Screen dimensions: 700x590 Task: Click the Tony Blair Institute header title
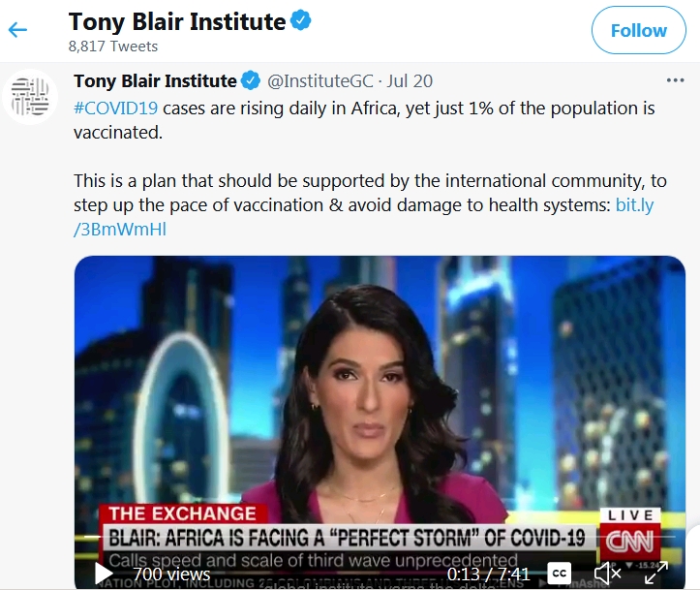point(177,21)
